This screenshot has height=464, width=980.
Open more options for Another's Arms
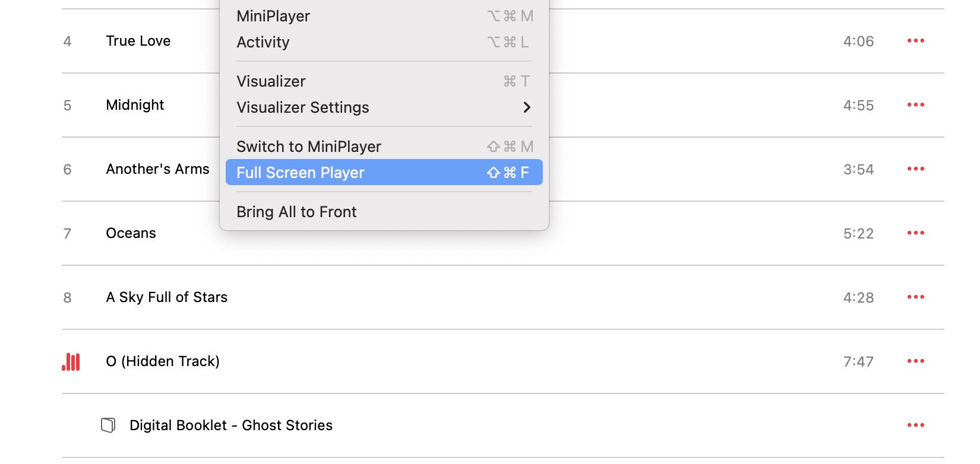(915, 169)
